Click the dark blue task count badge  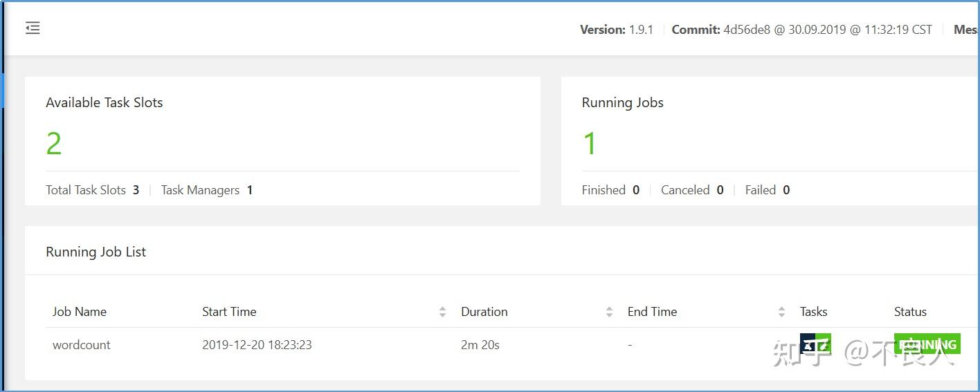(808, 344)
